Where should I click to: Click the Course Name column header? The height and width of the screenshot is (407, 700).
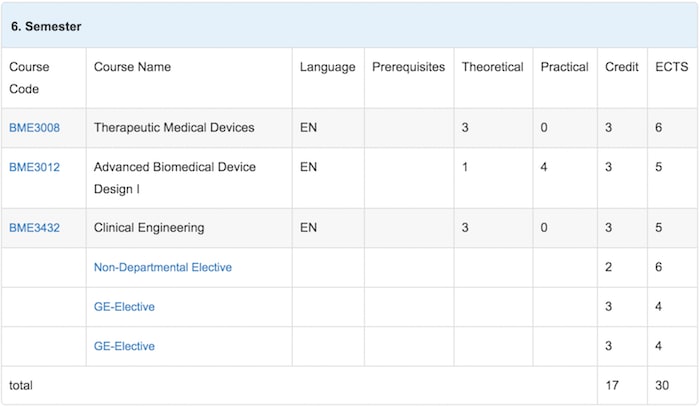tap(132, 67)
